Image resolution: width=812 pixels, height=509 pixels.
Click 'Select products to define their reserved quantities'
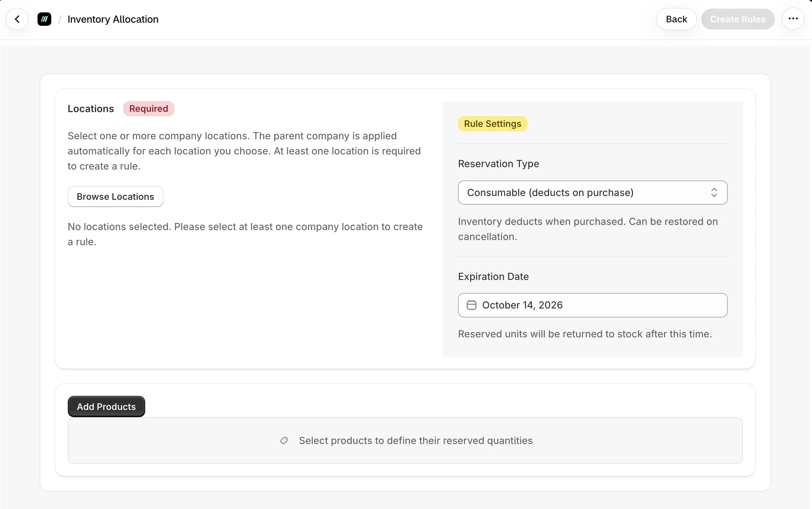(416, 441)
